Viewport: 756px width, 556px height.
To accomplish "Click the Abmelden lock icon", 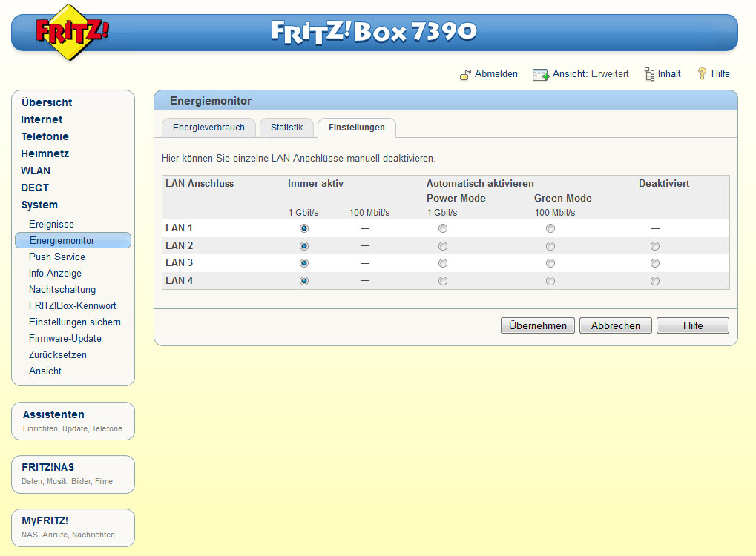I will pos(465,75).
